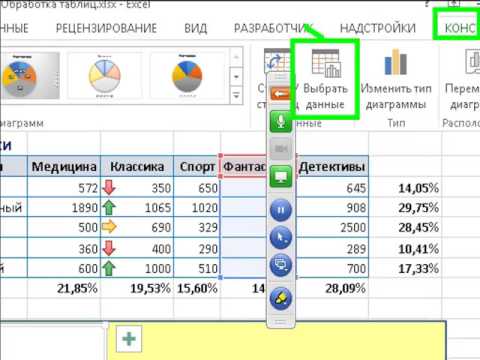480x360 pixels.
Task: Select the cell with value 290
Action: point(197,249)
